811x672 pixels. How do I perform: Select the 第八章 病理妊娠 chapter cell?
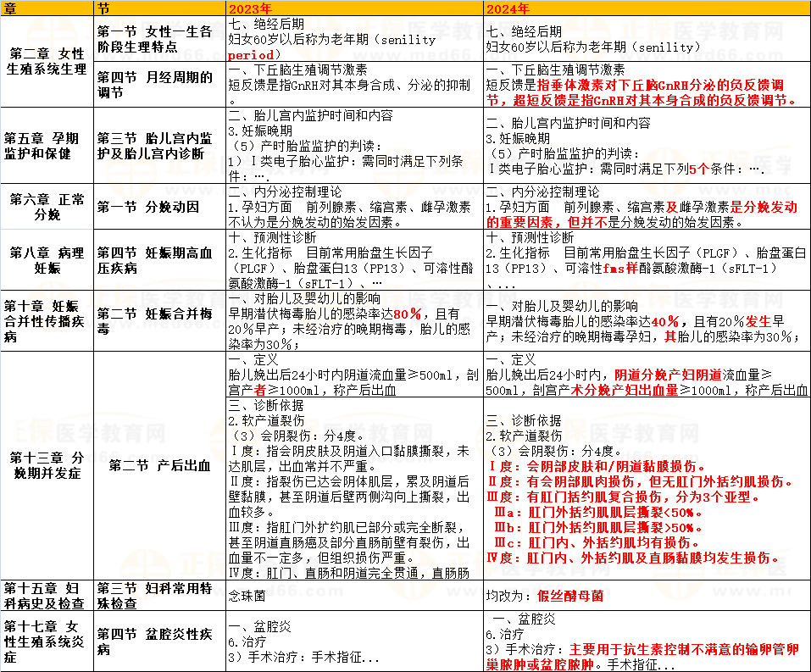point(47,259)
